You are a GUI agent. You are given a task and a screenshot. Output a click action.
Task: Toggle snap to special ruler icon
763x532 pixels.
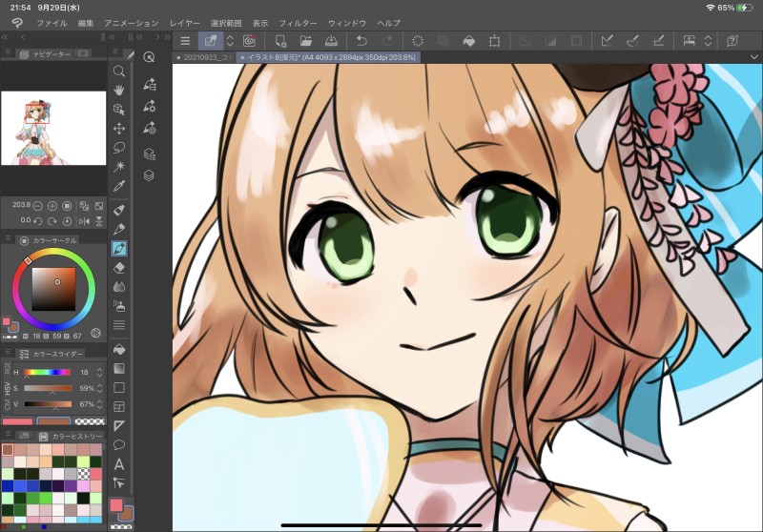[632, 41]
